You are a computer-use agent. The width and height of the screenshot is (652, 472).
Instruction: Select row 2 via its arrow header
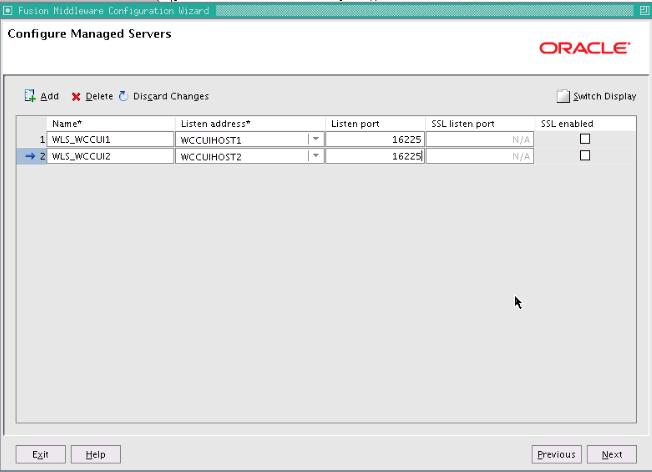(32, 156)
